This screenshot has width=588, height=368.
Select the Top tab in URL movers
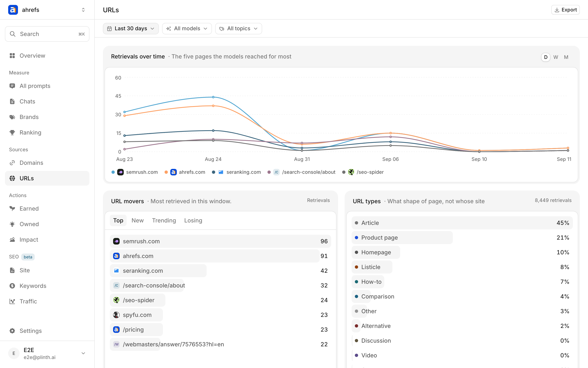tap(118, 221)
